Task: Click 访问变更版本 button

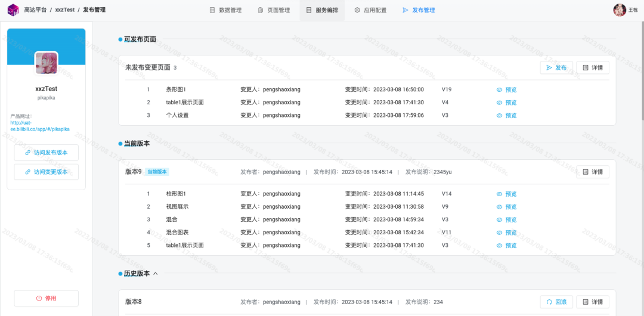Action: tap(47, 172)
